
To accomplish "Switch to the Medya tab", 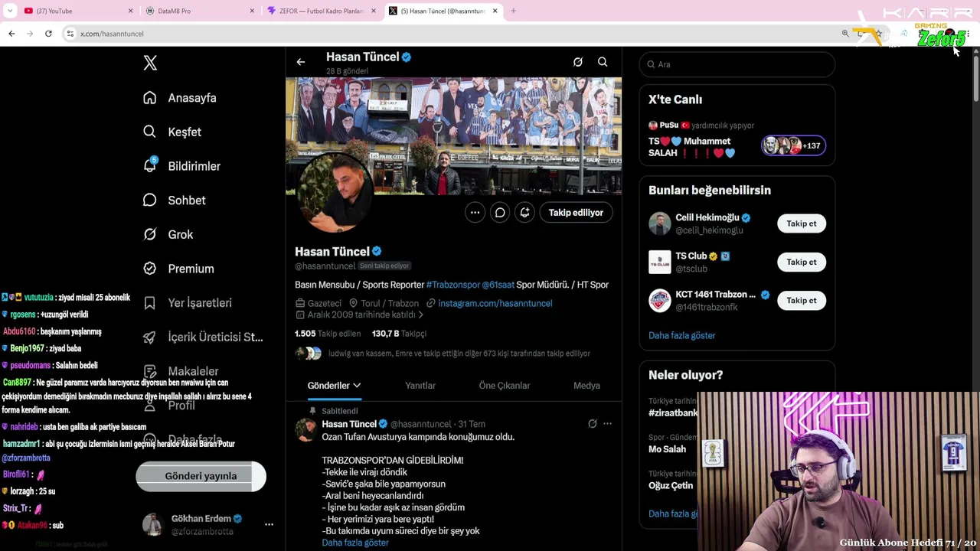I will [586, 386].
